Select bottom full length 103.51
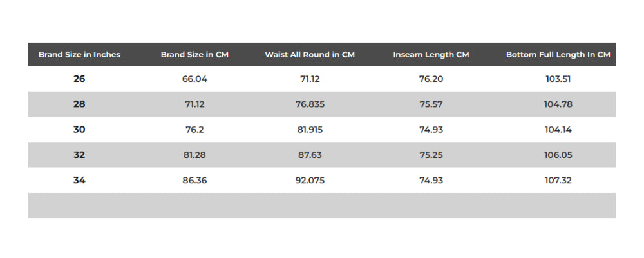Viewport: 644px width, 258px height. pos(558,79)
